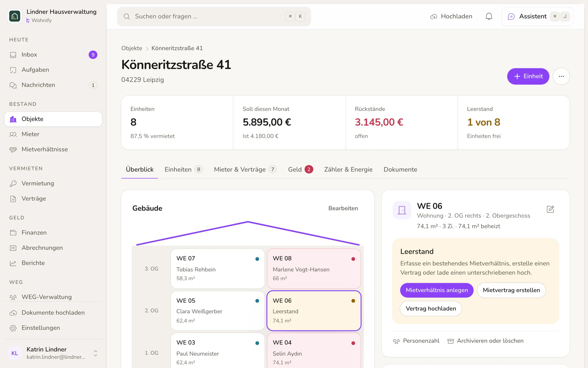Click Dokumente hochladen in the sidebar
The image size is (588, 368).
(53, 313)
